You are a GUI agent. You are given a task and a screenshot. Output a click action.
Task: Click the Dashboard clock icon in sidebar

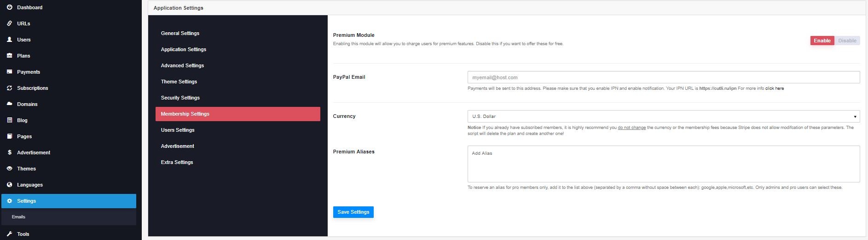click(10, 7)
